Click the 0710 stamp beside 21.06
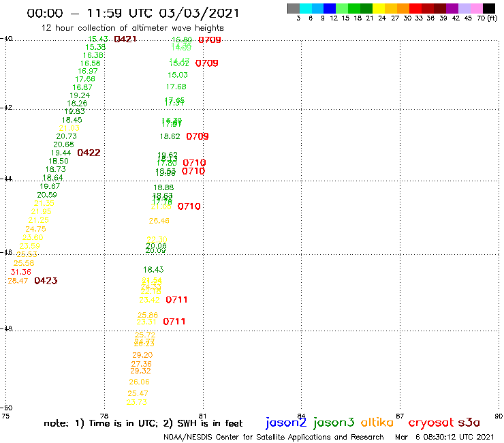 coord(189,207)
